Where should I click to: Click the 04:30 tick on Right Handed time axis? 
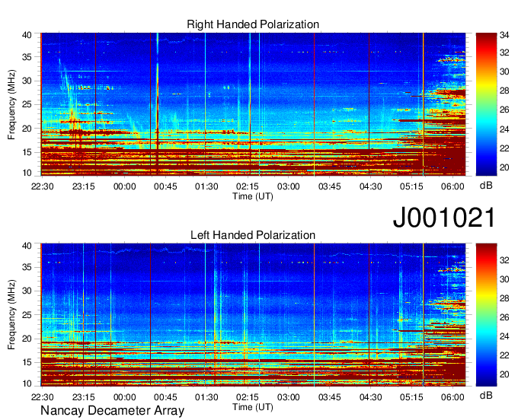[370, 186]
